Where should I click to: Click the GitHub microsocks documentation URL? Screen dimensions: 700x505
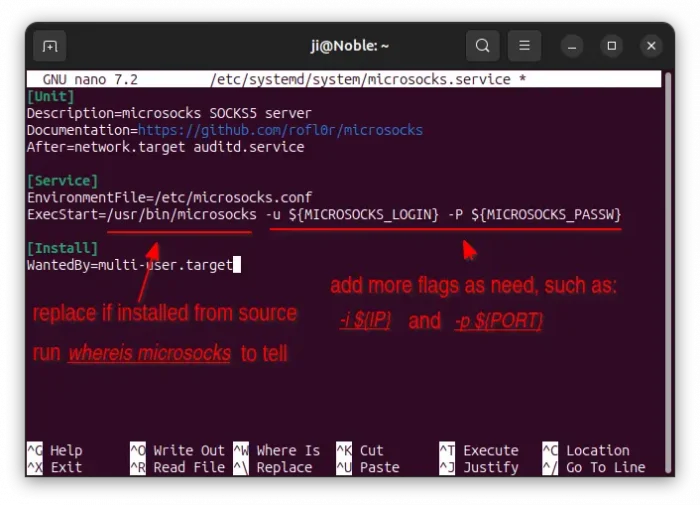pos(280,130)
